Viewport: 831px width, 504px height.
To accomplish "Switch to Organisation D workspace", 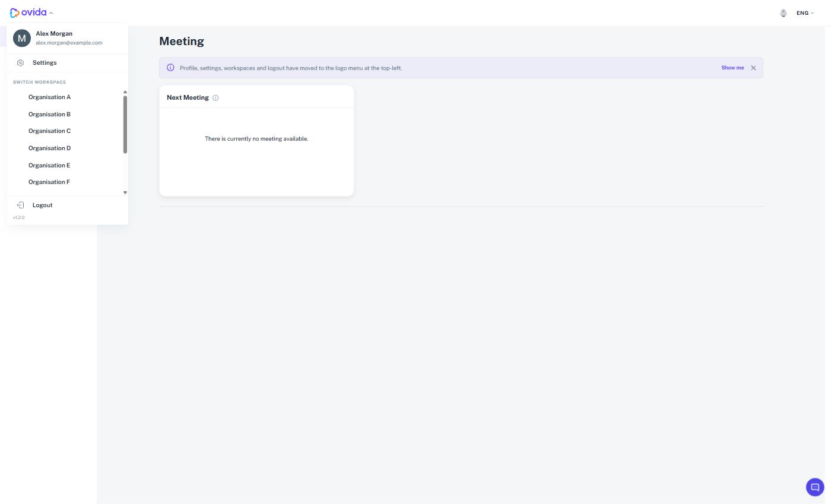I will click(x=64, y=148).
